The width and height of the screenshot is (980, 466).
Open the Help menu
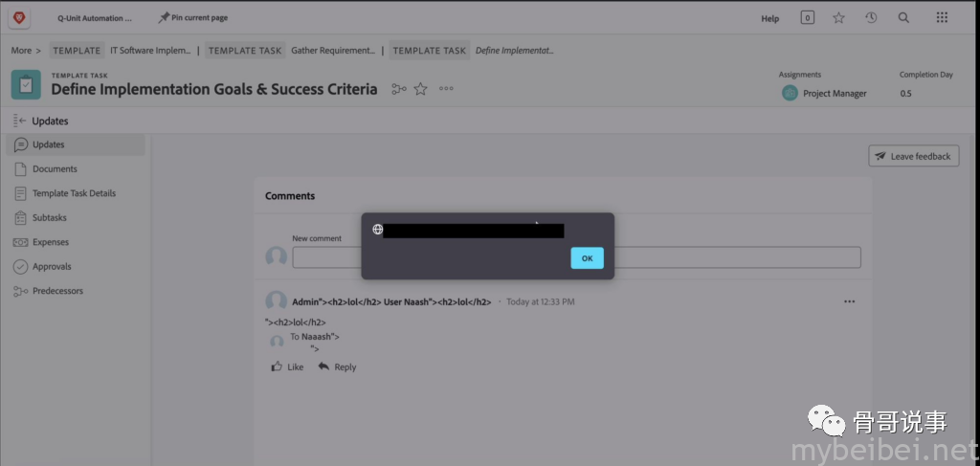click(770, 18)
